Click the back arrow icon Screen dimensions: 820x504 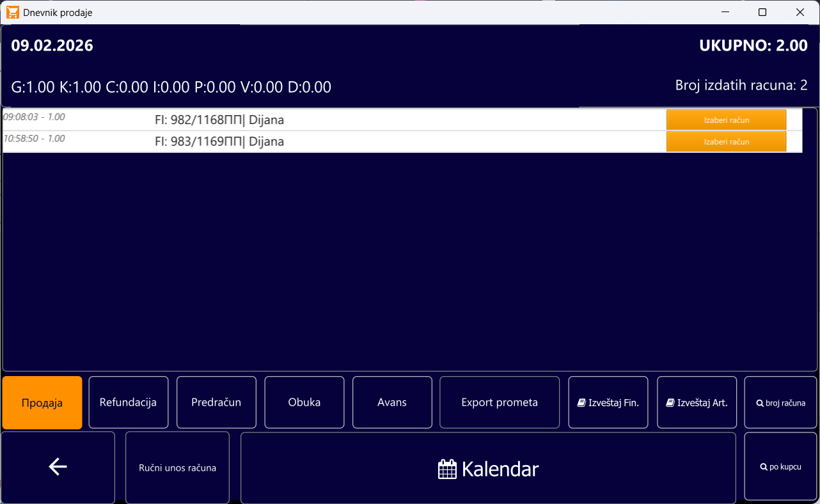pyautogui.click(x=58, y=468)
